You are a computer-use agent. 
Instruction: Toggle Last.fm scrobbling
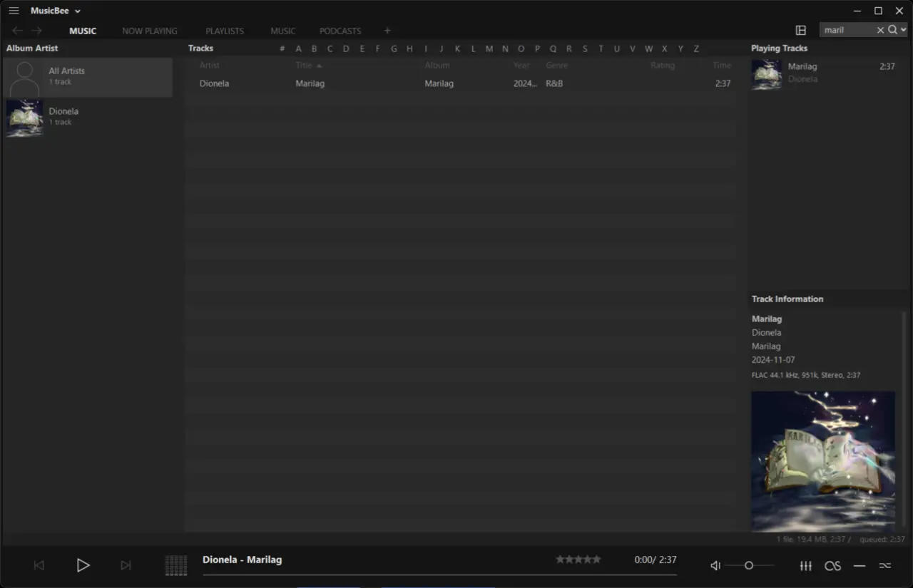[832, 566]
